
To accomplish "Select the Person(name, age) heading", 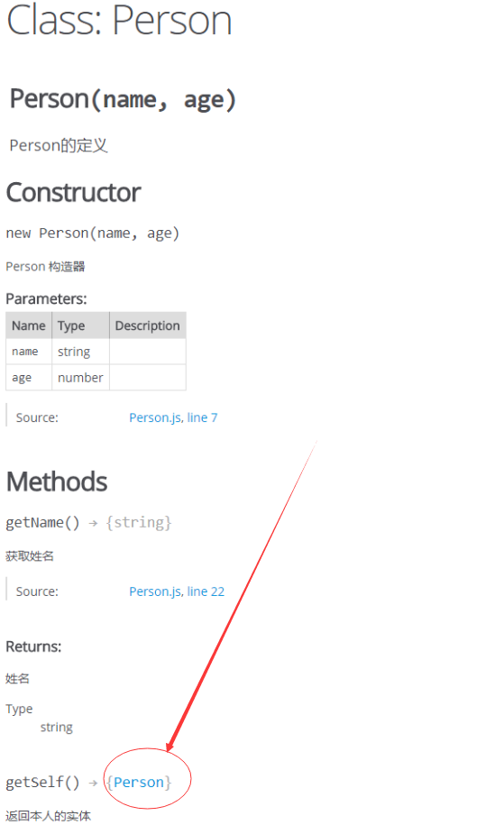I will pos(123,99).
